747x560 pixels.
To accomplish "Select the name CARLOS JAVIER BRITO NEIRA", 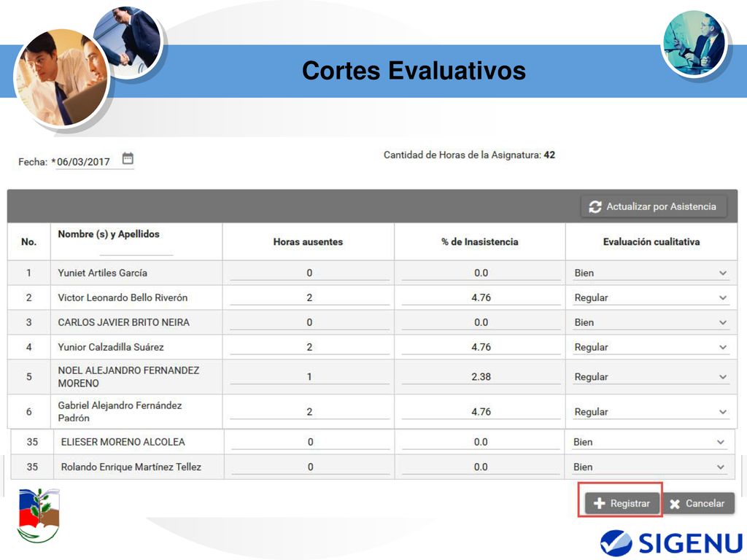I will click(124, 322).
